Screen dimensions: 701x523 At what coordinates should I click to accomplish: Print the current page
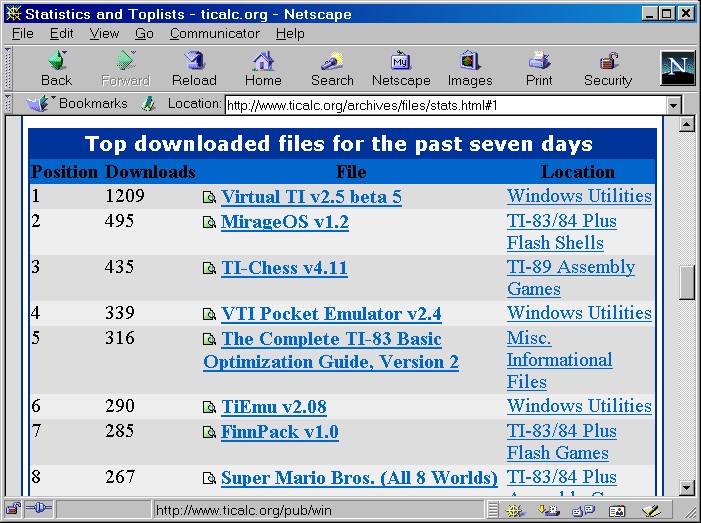point(539,68)
